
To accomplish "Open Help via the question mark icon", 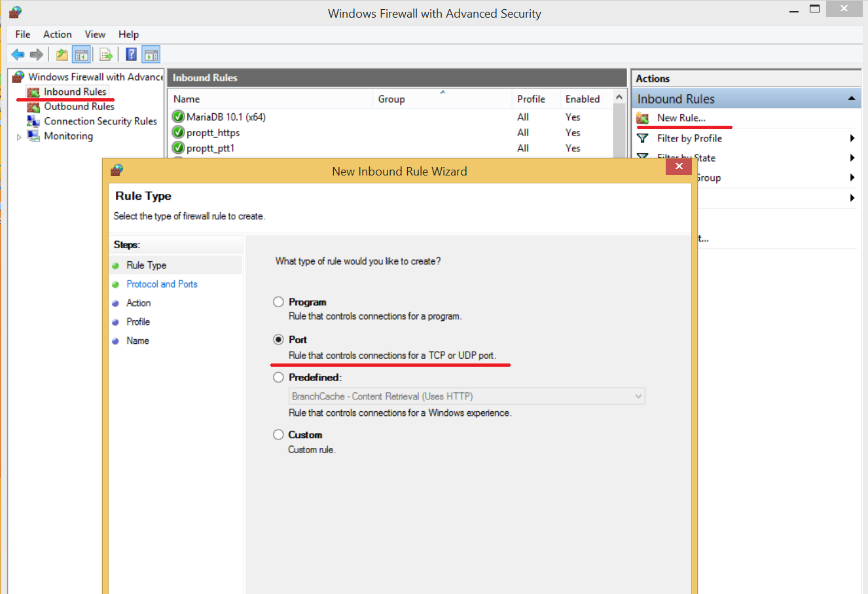I will [131, 54].
